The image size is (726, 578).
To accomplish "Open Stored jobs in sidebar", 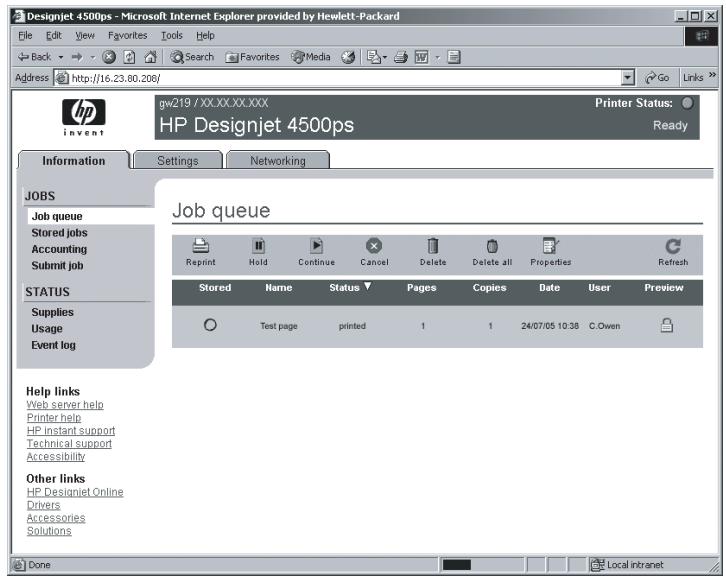I will click(59, 232).
